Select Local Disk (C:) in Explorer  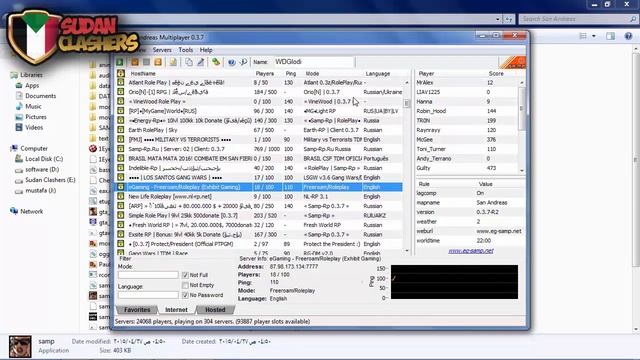click(44, 159)
